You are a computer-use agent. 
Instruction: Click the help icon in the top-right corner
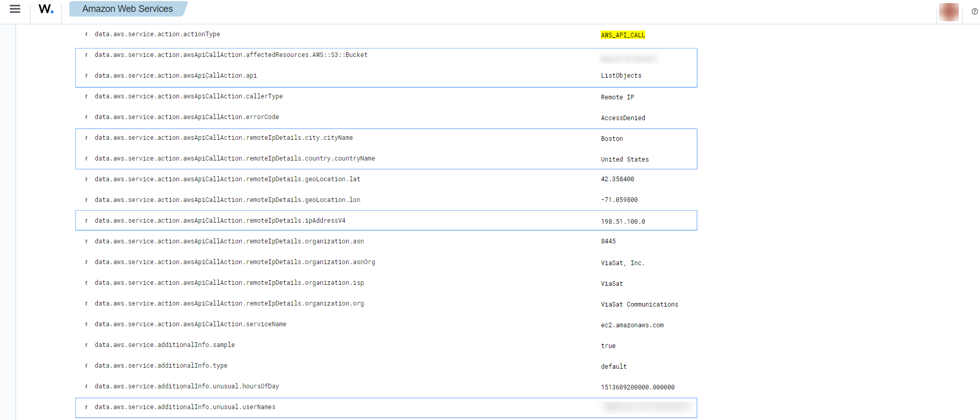pyautogui.click(x=974, y=11)
